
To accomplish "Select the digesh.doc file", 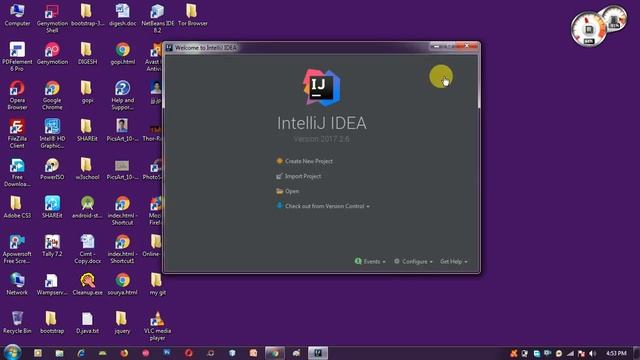I will (x=122, y=15).
